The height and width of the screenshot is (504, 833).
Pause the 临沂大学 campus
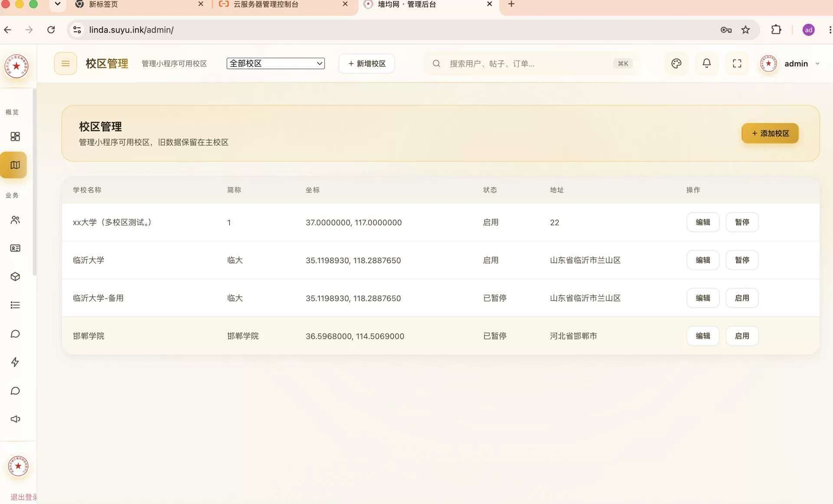coord(742,260)
